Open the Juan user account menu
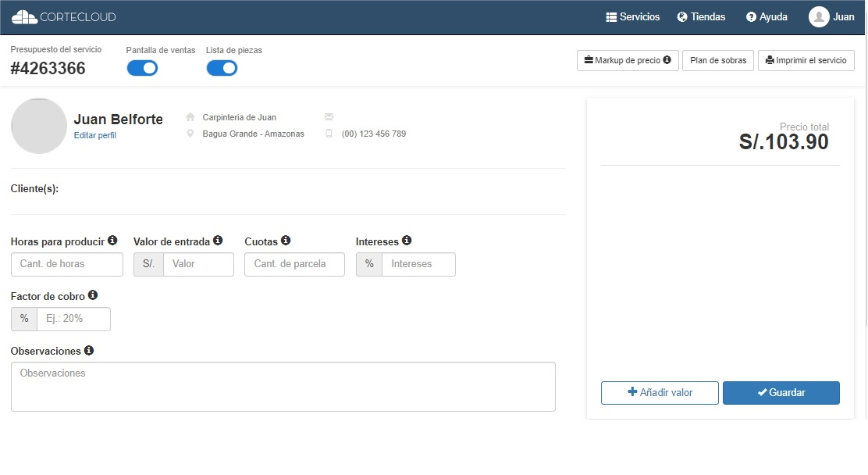The height and width of the screenshot is (475, 868). (831, 16)
